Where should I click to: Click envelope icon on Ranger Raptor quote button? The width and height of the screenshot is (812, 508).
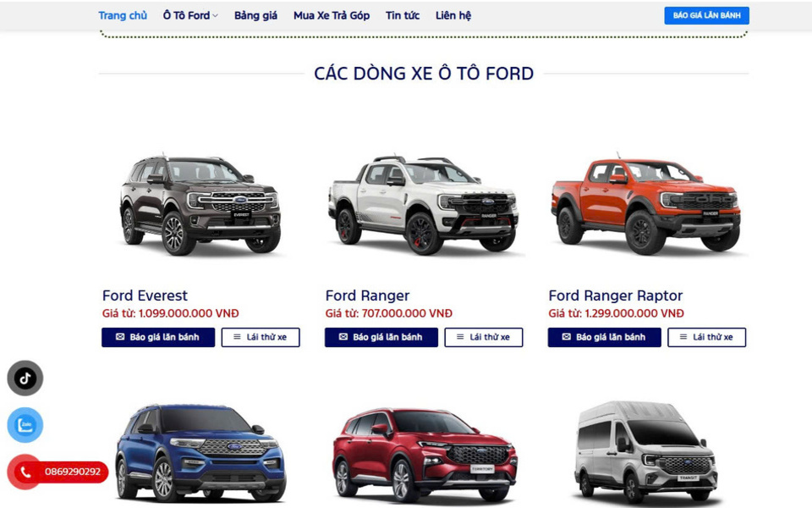coord(567,337)
